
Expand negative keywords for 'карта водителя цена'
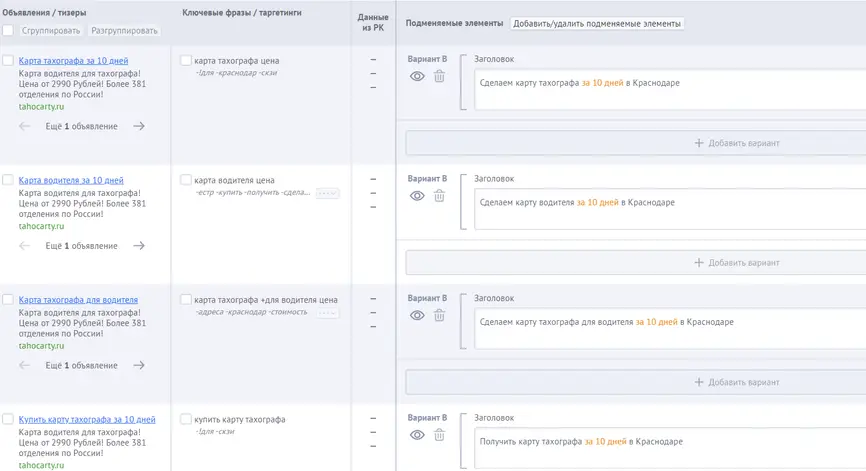click(x=328, y=193)
